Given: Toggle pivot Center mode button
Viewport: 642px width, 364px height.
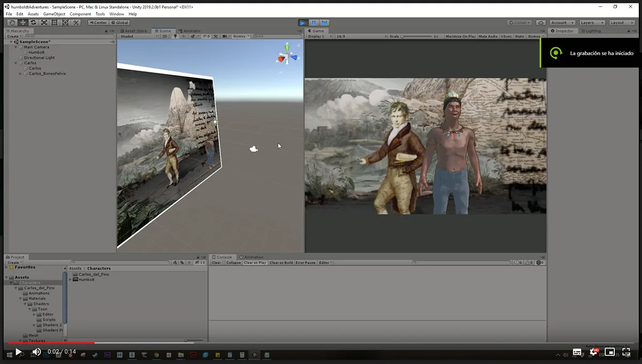Looking at the screenshot, I should 98,22.
